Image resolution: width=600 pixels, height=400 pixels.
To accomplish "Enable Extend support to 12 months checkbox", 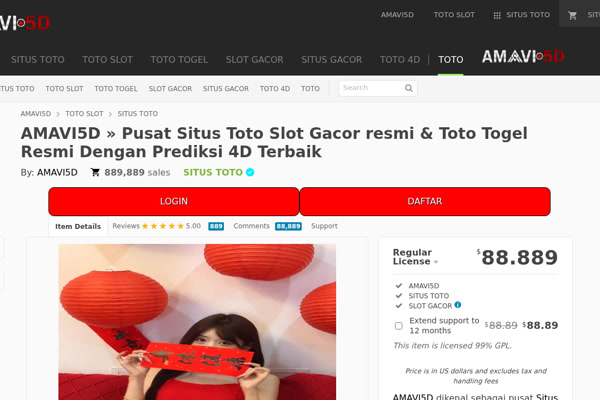I will 399,326.
